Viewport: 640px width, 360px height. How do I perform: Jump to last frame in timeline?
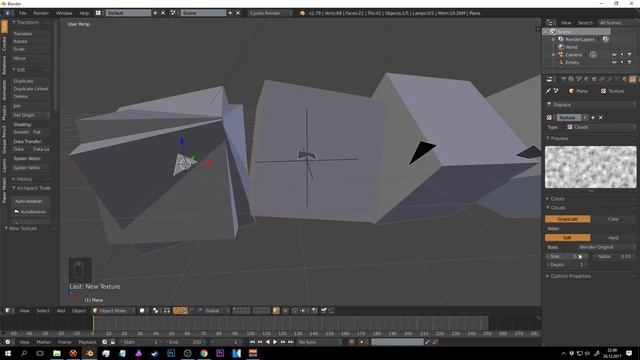[x=291, y=342]
